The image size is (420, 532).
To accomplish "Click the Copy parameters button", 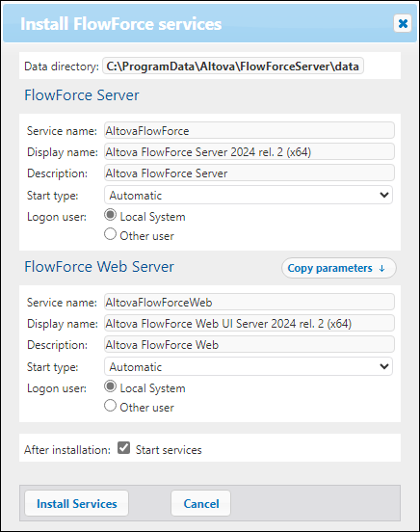I will pos(338,268).
